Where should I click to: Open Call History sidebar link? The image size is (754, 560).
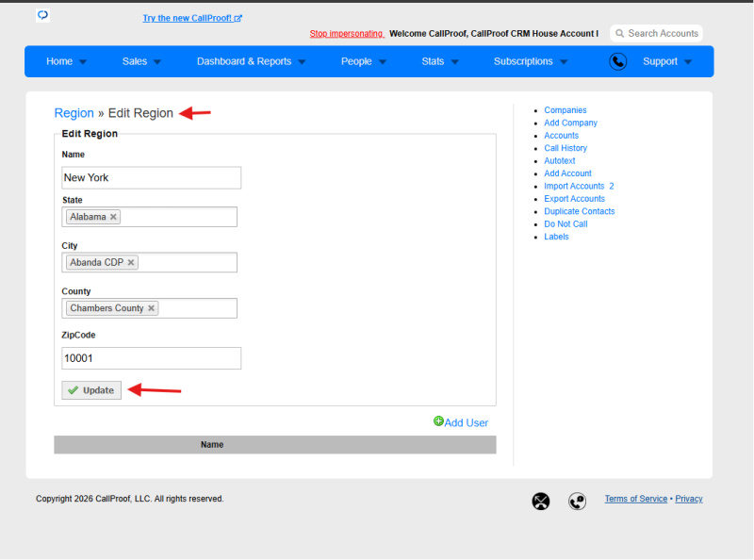[x=565, y=148]
